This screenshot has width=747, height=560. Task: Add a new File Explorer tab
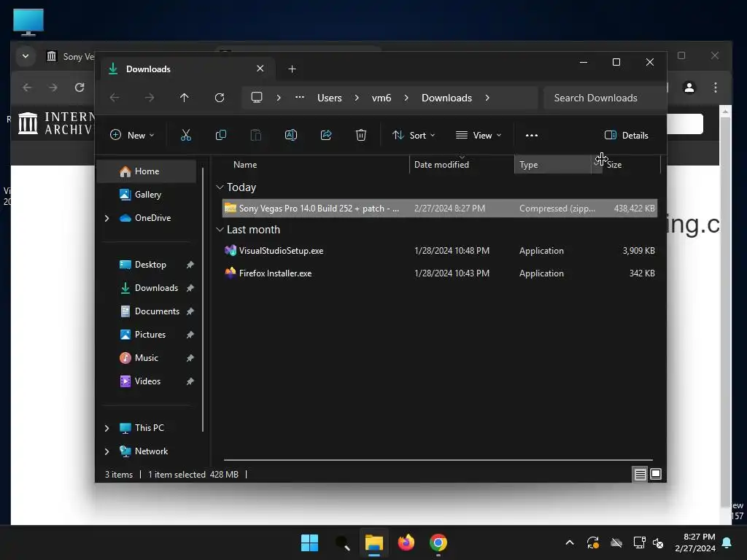pyautogui.click(x=292, y=69)
